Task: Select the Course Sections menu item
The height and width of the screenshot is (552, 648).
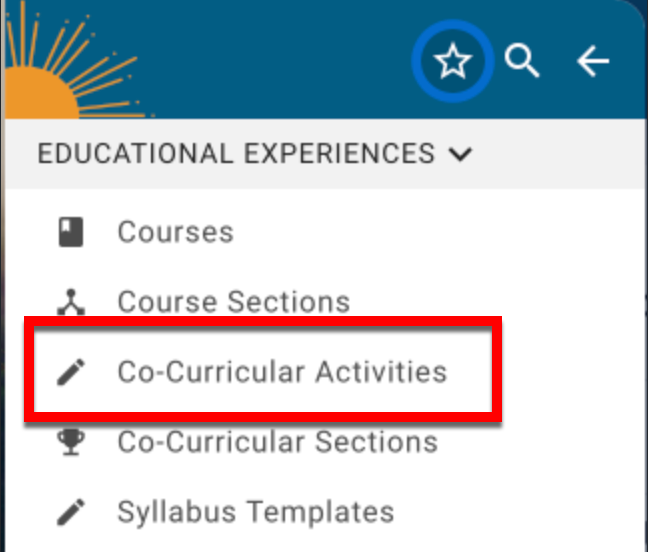Action: pos(233,302)
